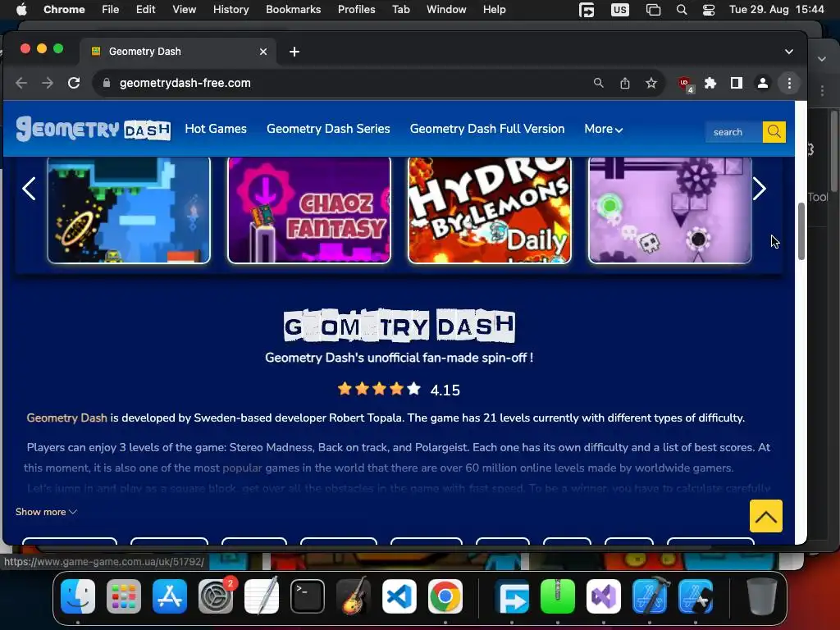Close the Geometry Dash tab
The image size is (840, 630).
[x=263, y=52]
